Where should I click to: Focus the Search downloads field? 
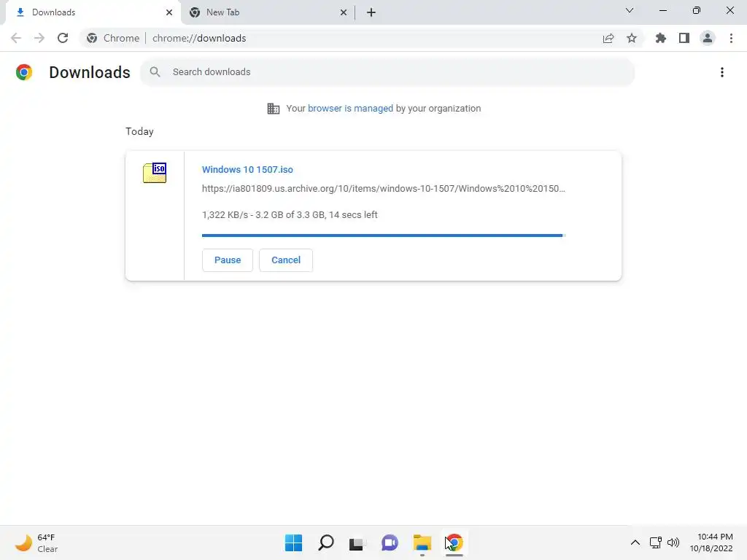[387, 72]
